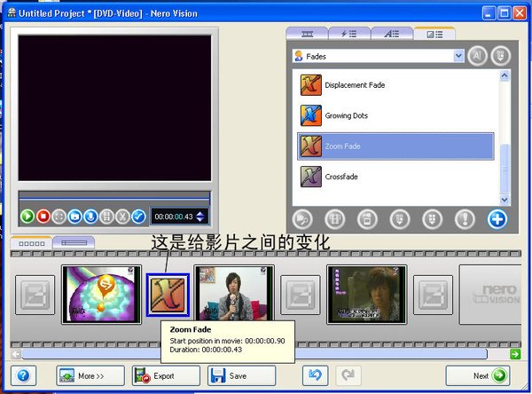This screenshot has width=532, height=394.
Task: Click the storyboard horizontal scrollbar
Action: pyautogui.click(x=254, y=354)
